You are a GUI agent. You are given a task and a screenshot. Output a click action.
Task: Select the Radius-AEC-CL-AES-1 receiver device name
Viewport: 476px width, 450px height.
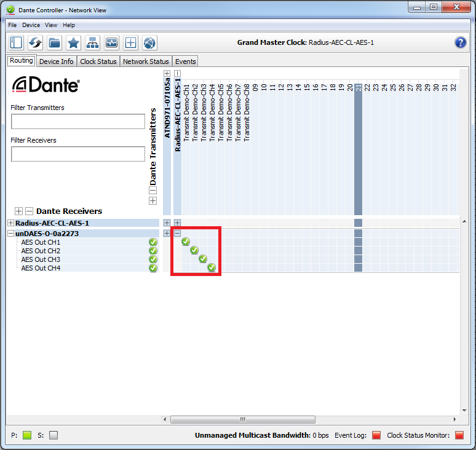52,223
